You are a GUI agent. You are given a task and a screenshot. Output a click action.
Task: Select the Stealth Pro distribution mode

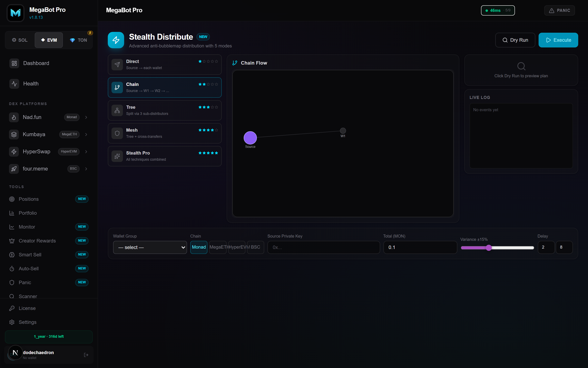[x=165, y=156]
